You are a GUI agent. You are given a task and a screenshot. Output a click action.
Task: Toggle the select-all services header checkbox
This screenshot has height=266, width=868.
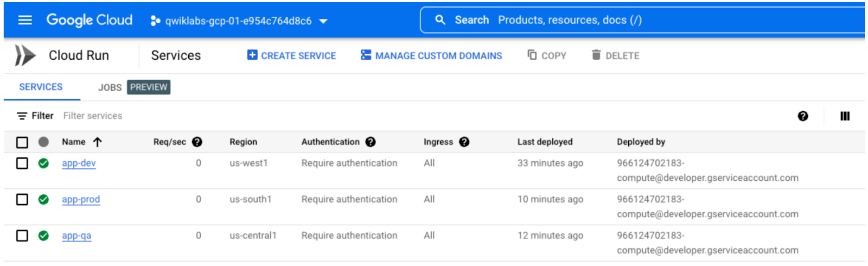tap(22, 142)
